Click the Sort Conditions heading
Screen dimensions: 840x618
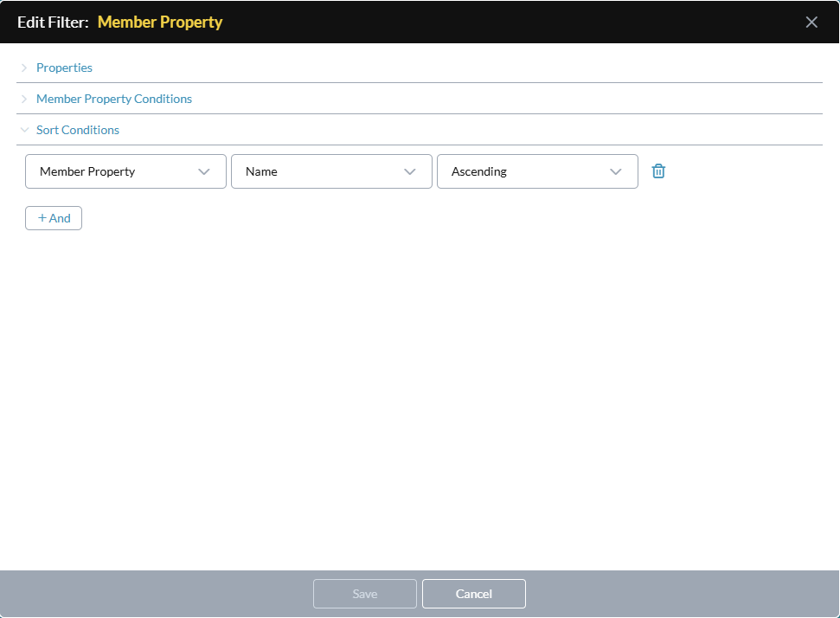point(78,130)
